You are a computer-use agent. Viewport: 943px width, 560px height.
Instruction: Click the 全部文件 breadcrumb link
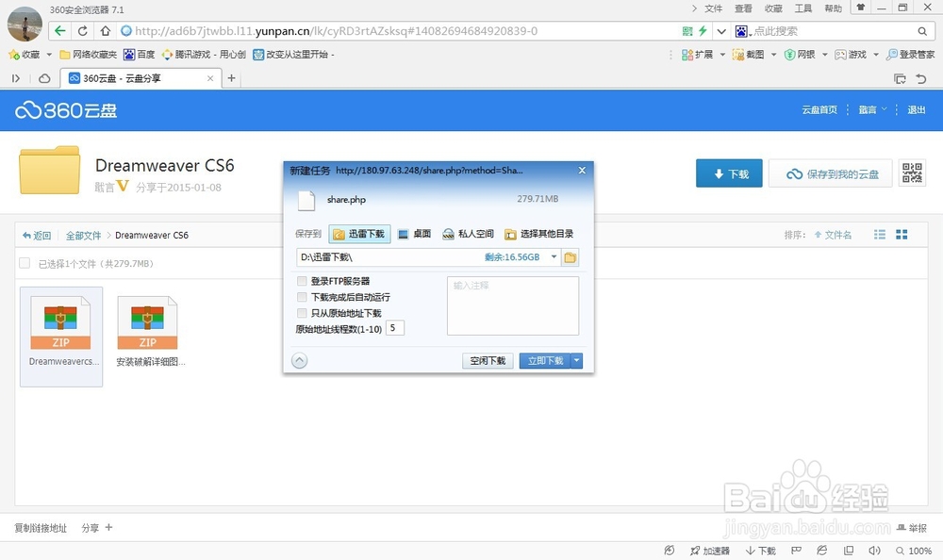pos(84,235)
